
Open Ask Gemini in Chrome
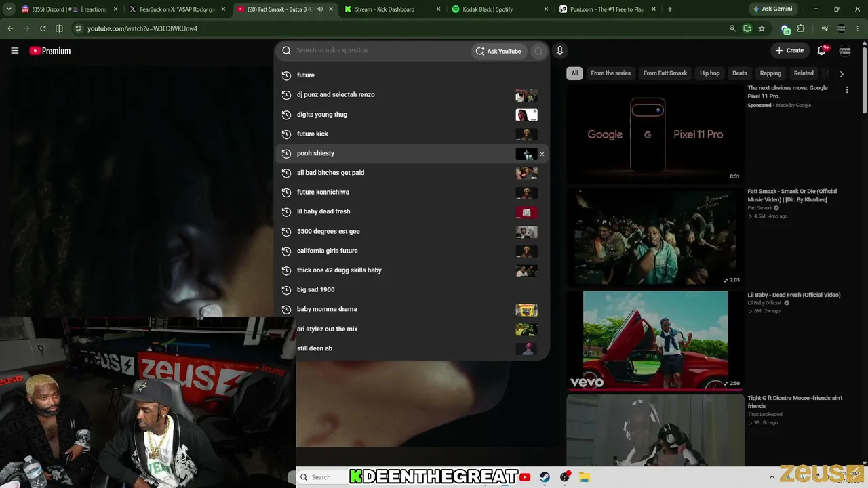pos(774,9)
